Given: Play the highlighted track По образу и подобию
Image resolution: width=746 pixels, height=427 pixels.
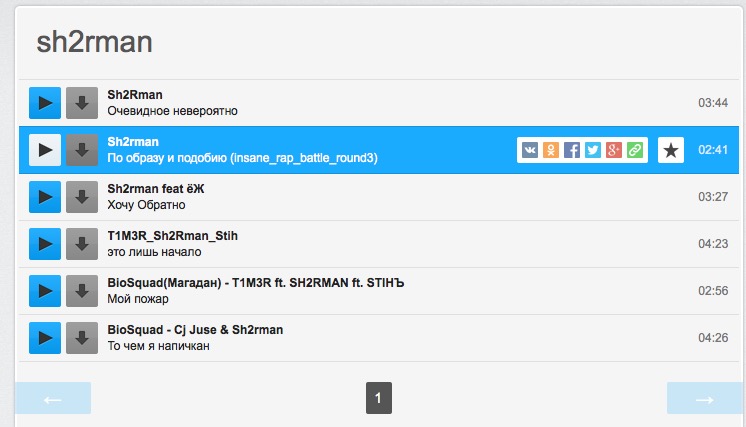Looking at the screenshot, I should coord(45,150).
